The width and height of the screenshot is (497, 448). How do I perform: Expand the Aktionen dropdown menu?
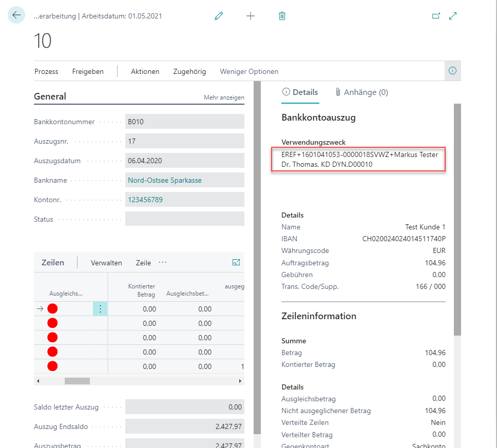coord(145,71)
